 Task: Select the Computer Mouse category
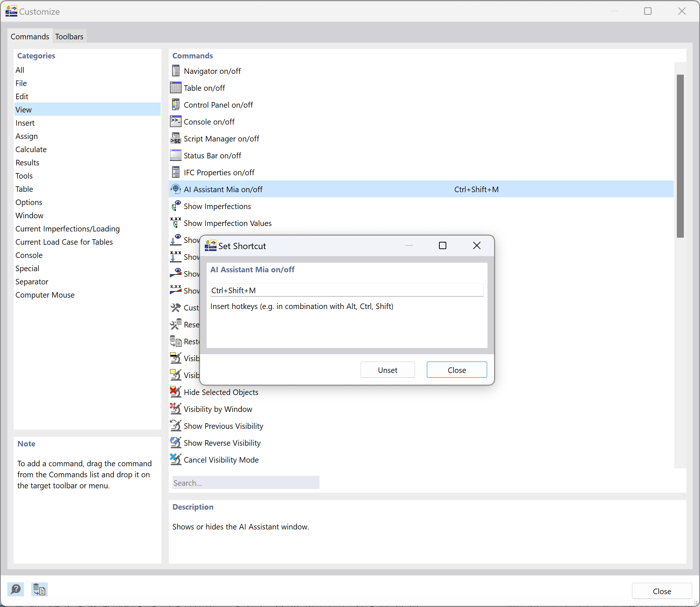tap(45, 295)
